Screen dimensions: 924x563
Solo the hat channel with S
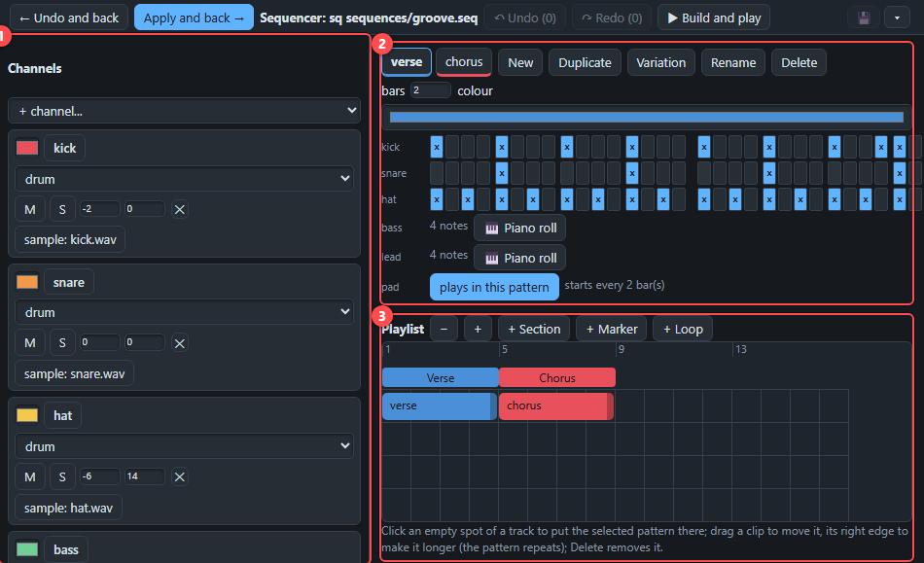[x=62, y=477]
